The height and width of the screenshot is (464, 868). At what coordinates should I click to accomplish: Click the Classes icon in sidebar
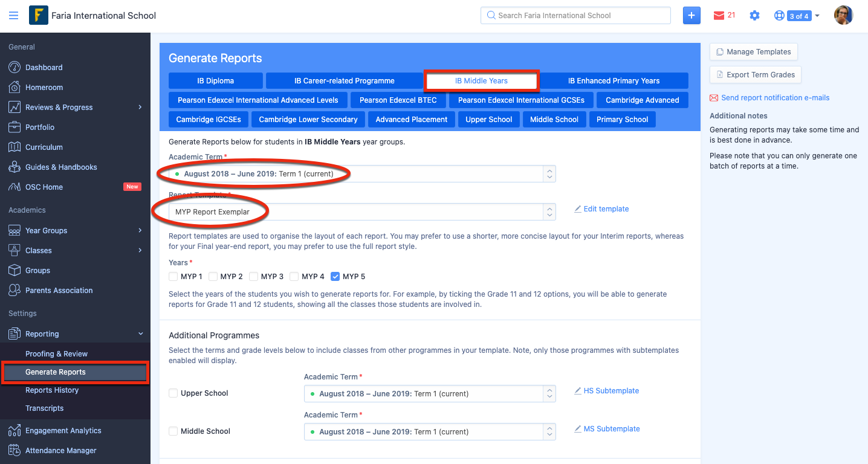click(15, 251)
